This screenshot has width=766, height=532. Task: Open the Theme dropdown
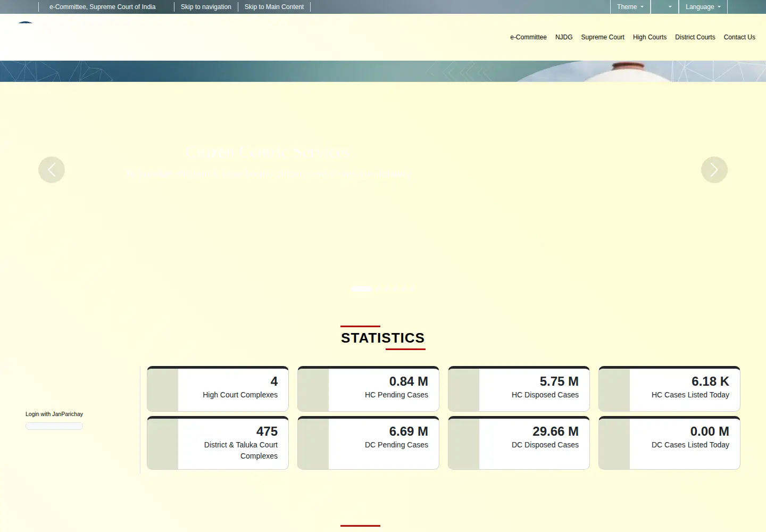pyautogui.click(x=630, y=7)
